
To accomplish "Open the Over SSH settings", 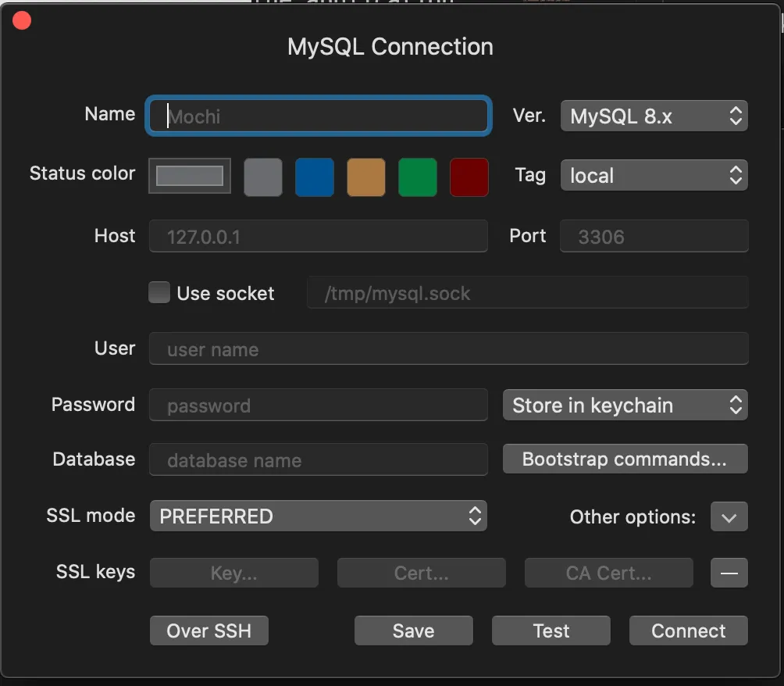I will coord(209,631).
